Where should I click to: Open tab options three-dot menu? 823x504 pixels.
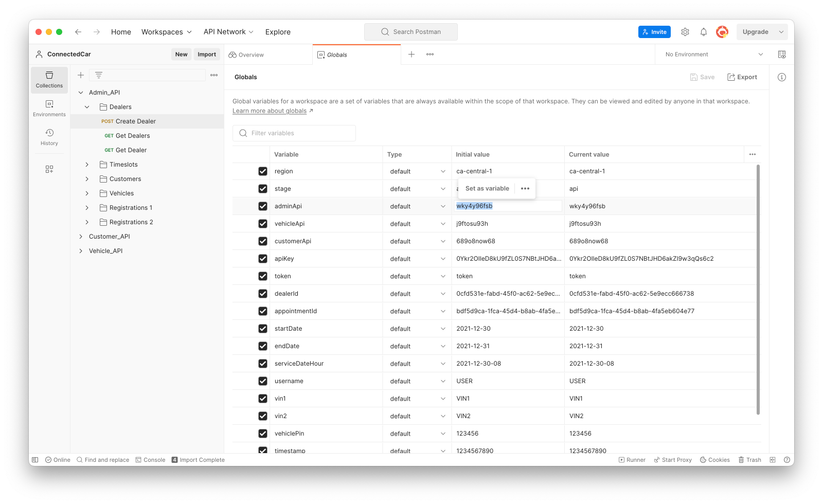click(x=430, y=55)
